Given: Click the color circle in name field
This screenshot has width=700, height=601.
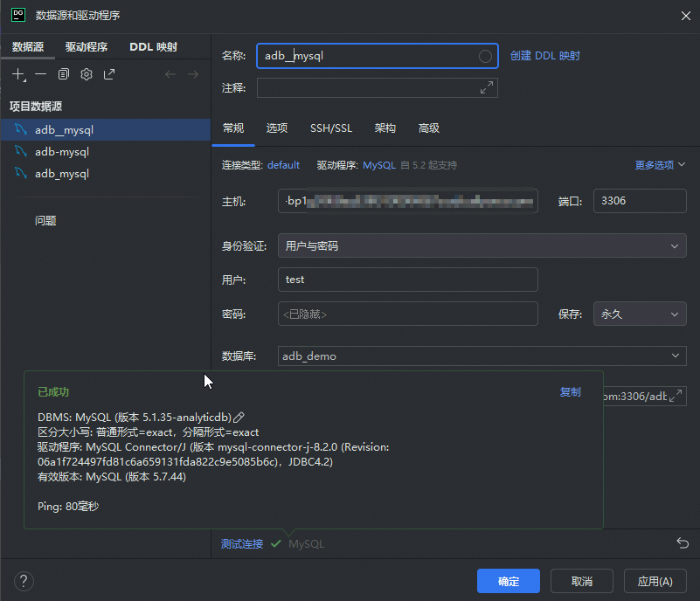Looking at the screenshot, I should point(485,56).
